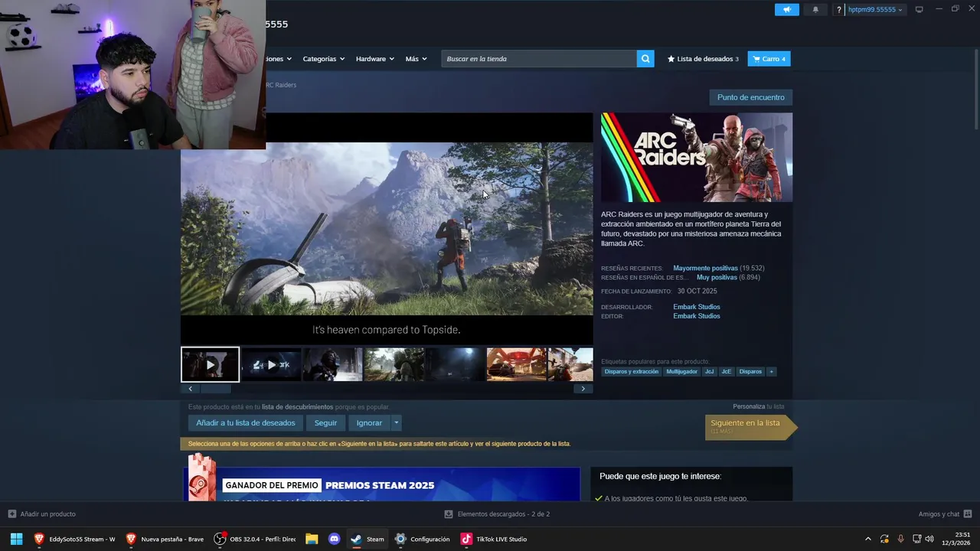Open the Steam announcements megaphone button
The image size is (980, 551).
pyautogui.click(x=786, y=10)
